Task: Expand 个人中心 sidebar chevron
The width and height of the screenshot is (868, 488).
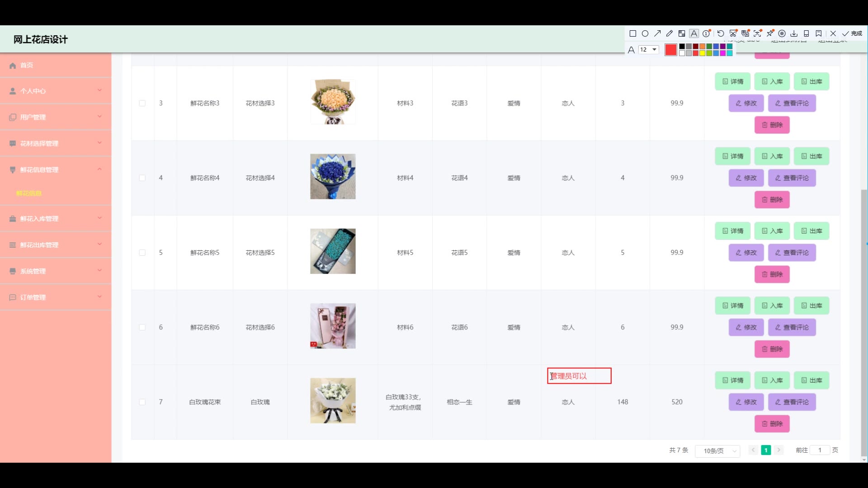Action: pos(99,90)
